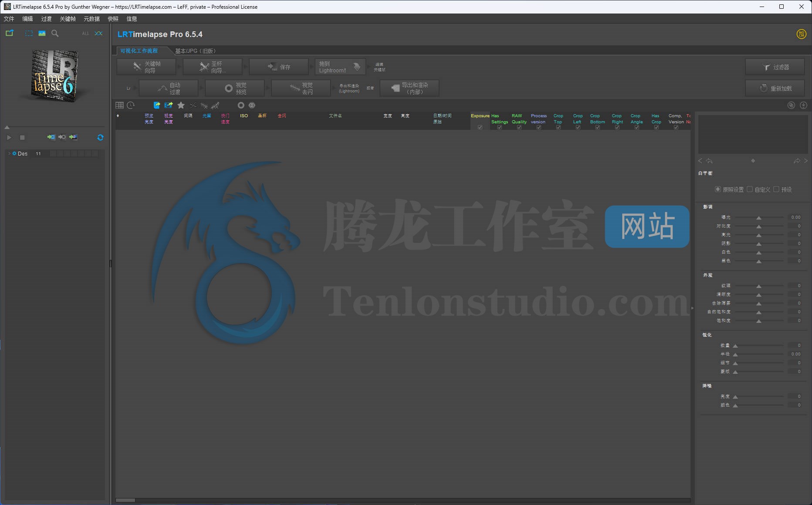Toggle the Exposure column checkbox

click(480, 127)
